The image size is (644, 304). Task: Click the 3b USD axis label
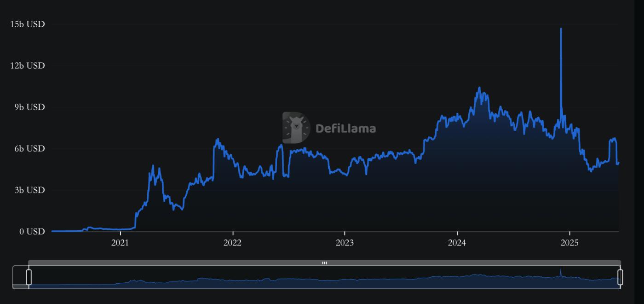[x=30, y=190]
